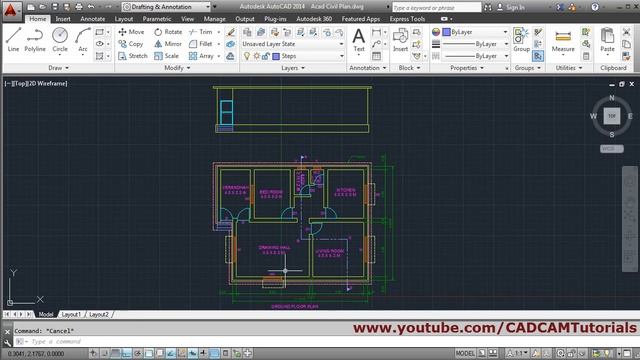Open the Drafting & Annotation workspace dropdown
The width and height of the screenshot is (640, 360).
pos(166,7)
